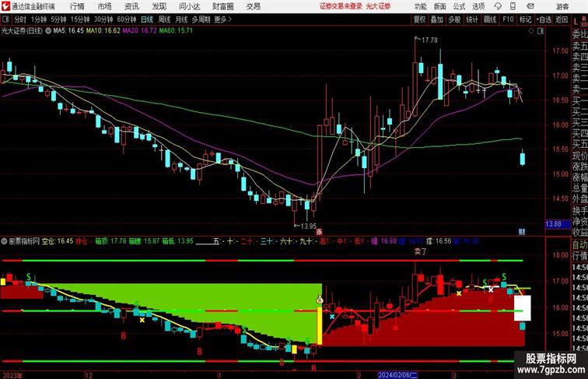588x379 pixels.
Task: Switch to 5分钟 period tab
Action: (58, 19)
